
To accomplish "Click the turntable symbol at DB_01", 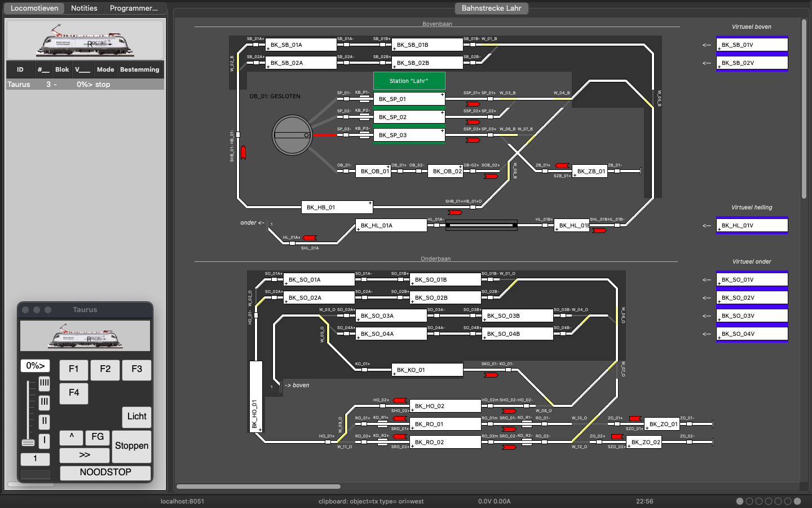I will coord(292,135).
